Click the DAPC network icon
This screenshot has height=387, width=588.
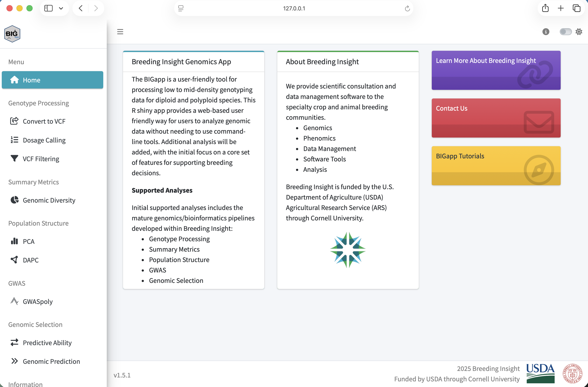pos(14,260)
